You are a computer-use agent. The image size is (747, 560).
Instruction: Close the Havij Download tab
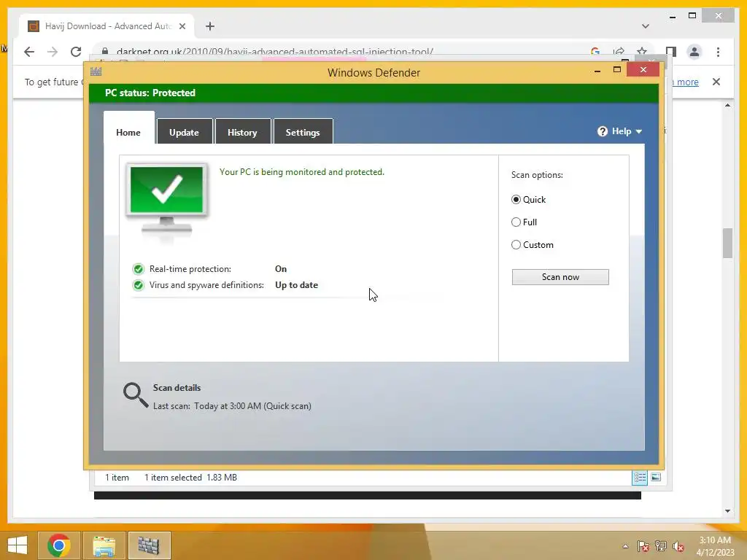[182, 26]
